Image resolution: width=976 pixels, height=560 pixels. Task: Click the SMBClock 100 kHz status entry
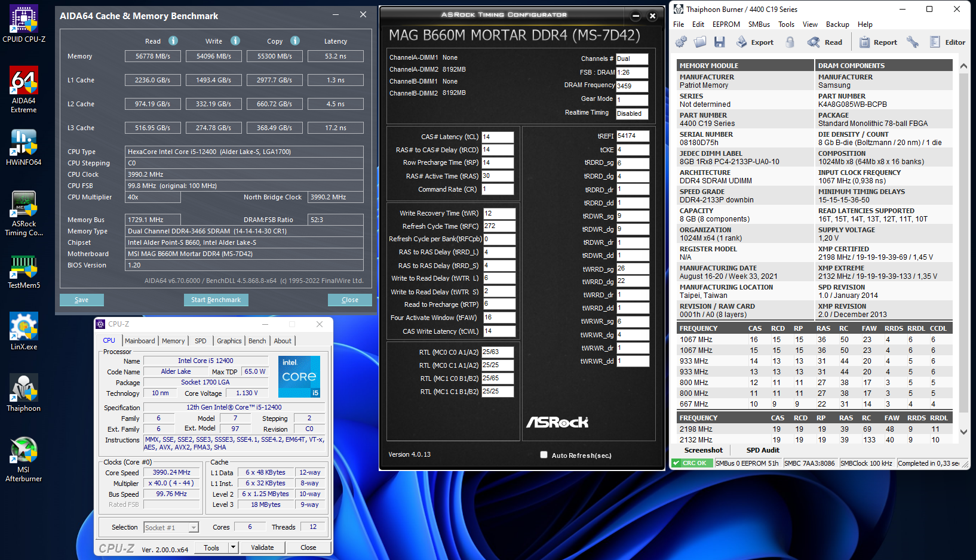[x=866, y=463]
